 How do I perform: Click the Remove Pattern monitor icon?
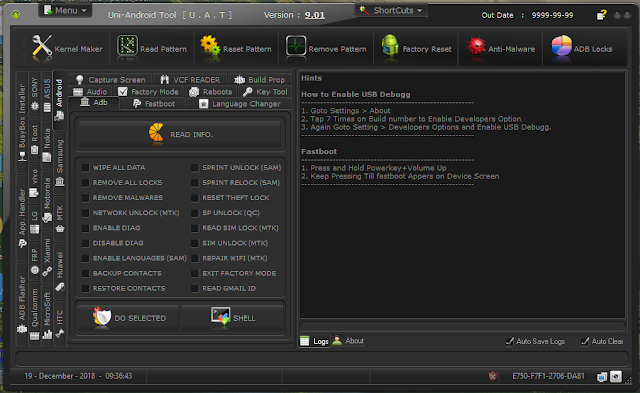[296, 45]
